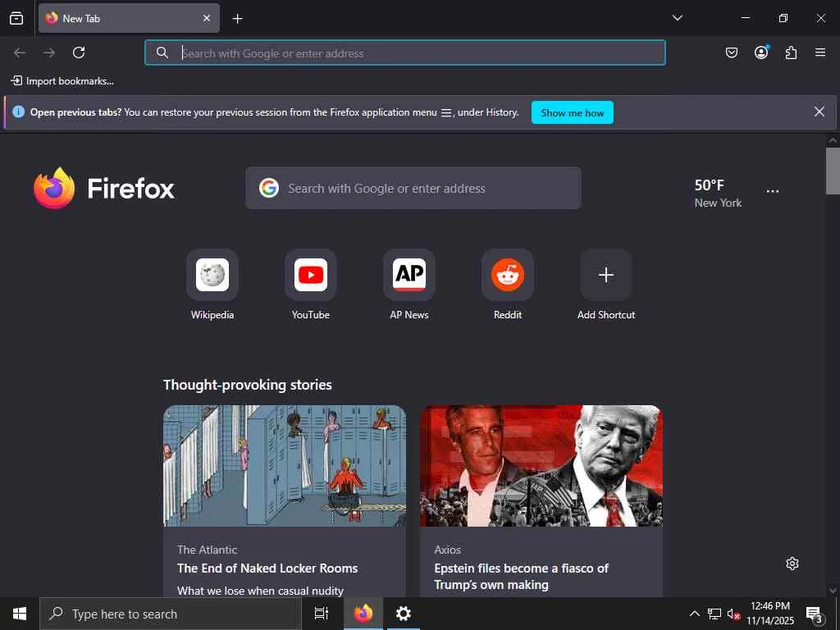840x630 pixels.
Task: Open the Firefox account icon
Action: click(x=761, y=52)
